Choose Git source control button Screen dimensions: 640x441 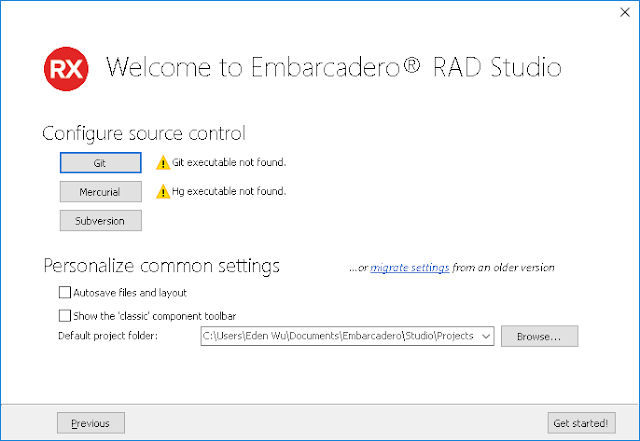[100, 163]
